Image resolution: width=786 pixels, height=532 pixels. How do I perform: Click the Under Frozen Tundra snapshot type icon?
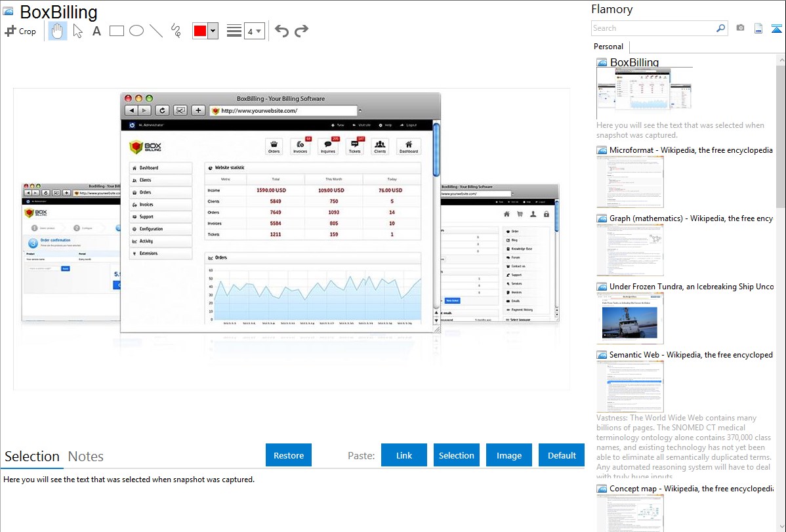click(x=602, y=287)
